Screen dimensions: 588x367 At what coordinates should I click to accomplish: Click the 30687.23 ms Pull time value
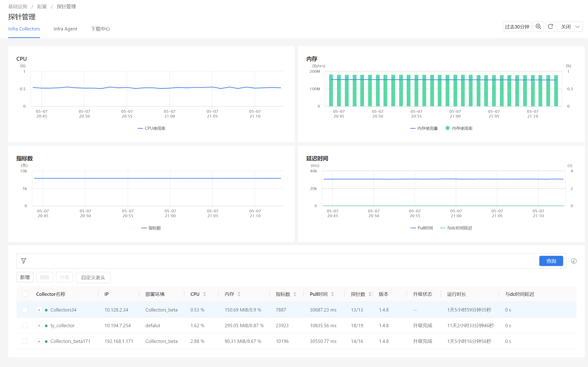pyautogui.click(x=323, y=310)
